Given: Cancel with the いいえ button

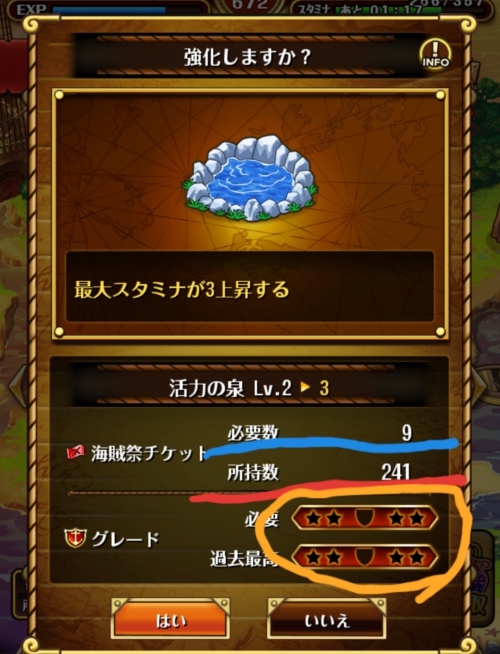Looking at the screenshot, I should pos(327,621).
